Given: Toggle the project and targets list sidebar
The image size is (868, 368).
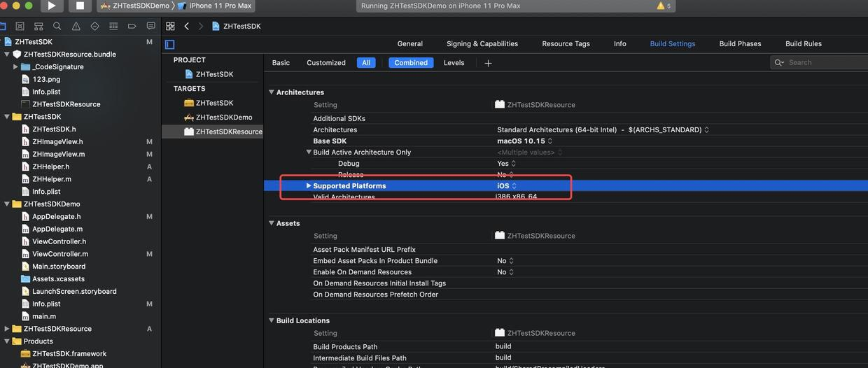Looking at the screenshot, I should [169, 44].
